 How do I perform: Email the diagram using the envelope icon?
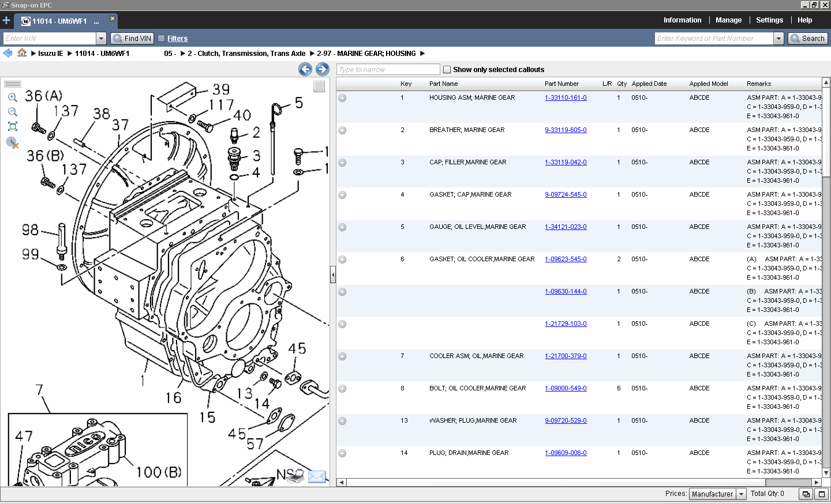316,477
